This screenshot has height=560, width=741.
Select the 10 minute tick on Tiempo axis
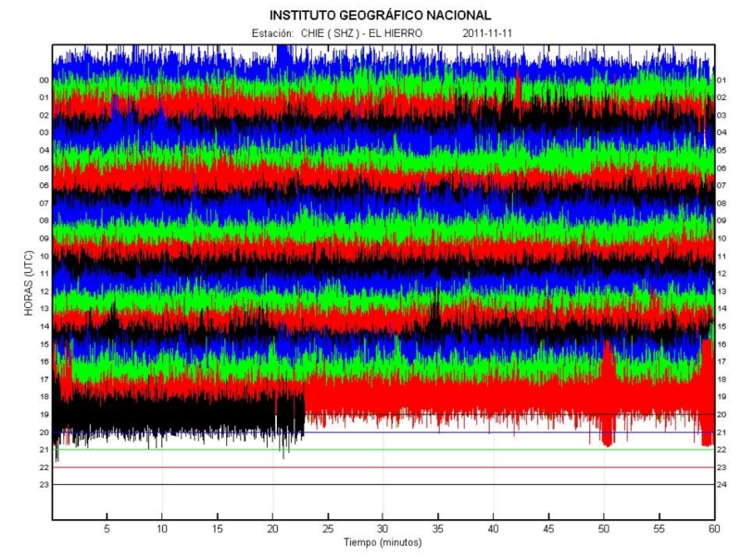point(162,529)
